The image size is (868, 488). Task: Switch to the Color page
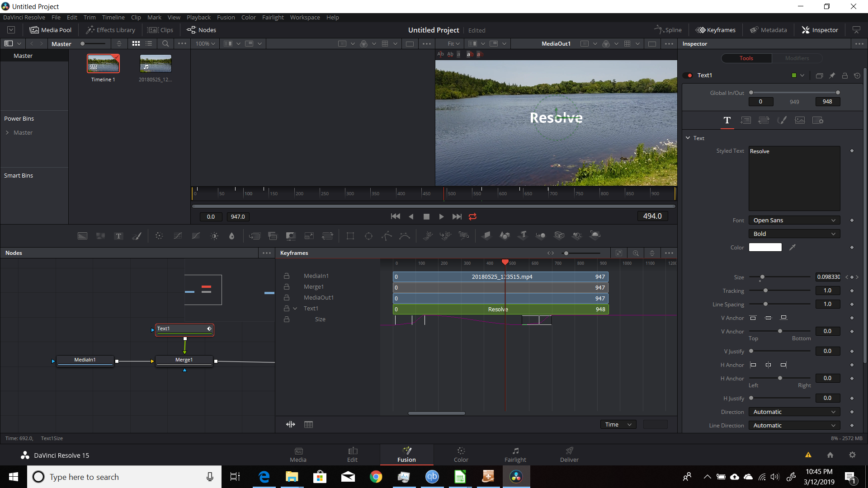[x=461, y=455]
